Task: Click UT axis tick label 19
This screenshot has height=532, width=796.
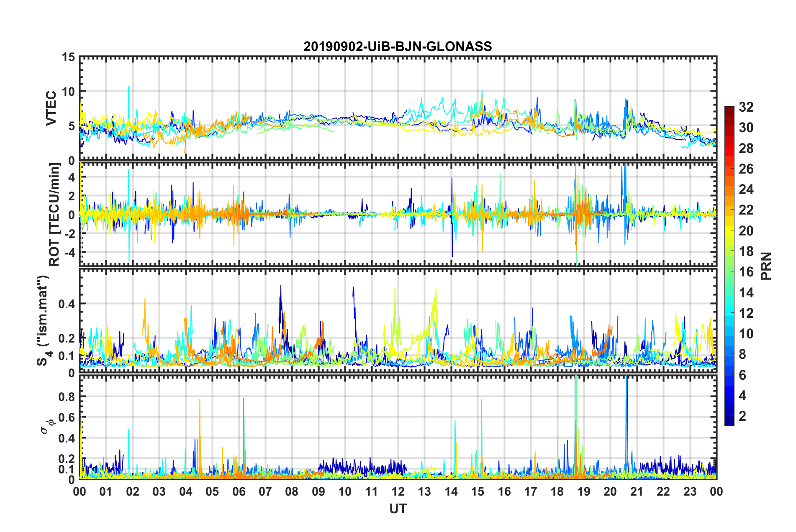Action: pyautogui.click(x=584, y=491)
